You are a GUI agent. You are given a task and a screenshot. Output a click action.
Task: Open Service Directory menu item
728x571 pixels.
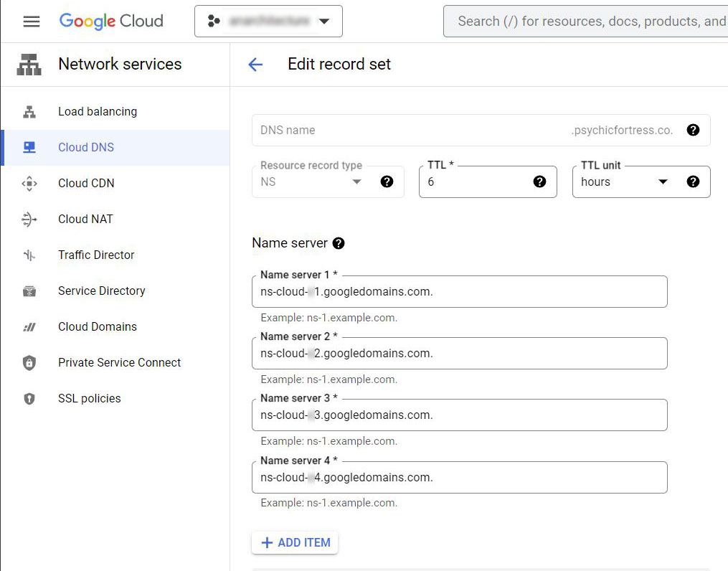pos(115,291)
